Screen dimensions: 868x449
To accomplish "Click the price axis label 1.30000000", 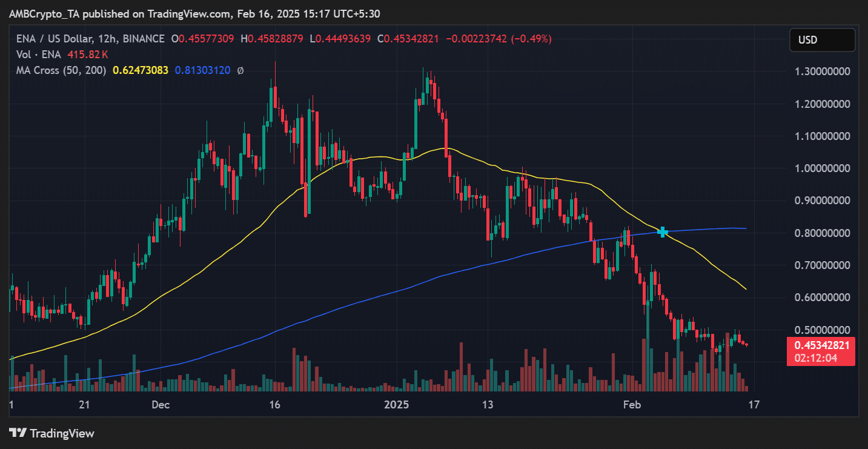I will tap(822, 72).
